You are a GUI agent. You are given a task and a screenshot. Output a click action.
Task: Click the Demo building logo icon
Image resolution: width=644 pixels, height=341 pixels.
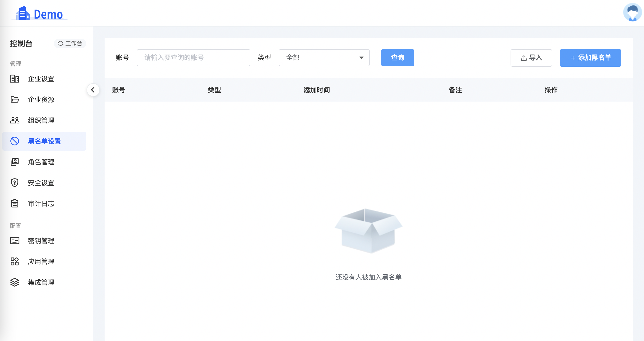click(23, 13)
